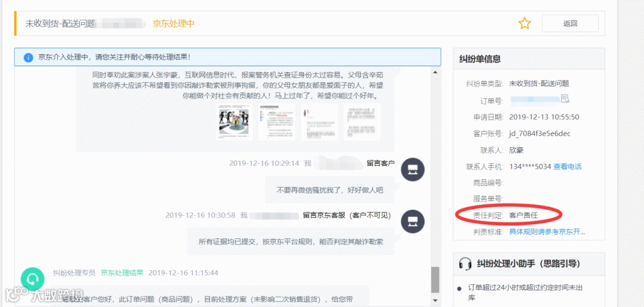Viewport: 644px width, 307px height.
Task: Open the 具体规则请参考京东开... link
Action: 547,232
